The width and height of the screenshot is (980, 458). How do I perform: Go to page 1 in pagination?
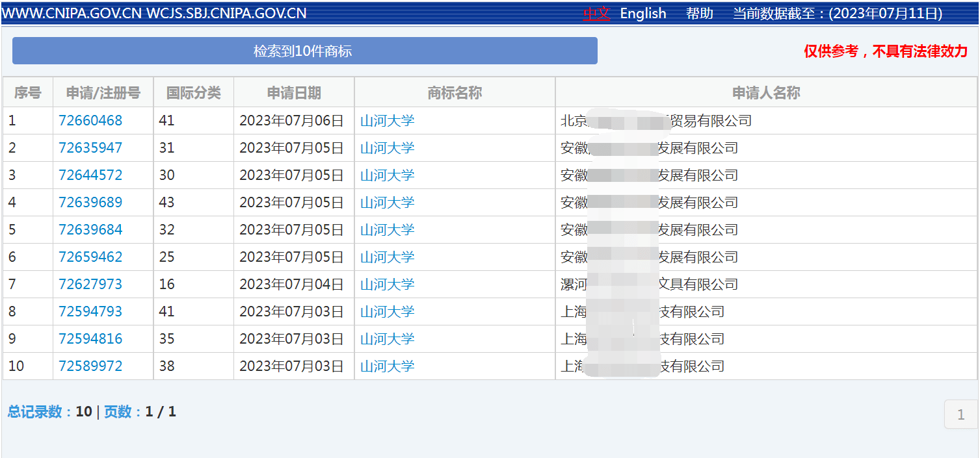pyautogui.click(x=960, y=415)
